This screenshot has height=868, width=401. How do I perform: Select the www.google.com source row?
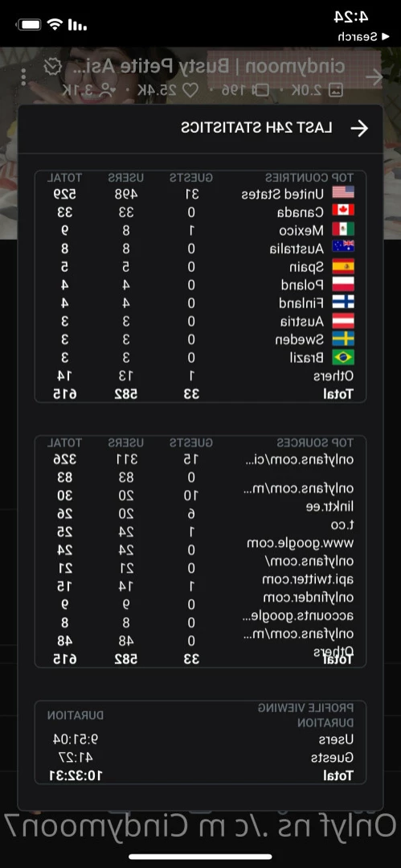pyautogui.click(x=200, y=542)
